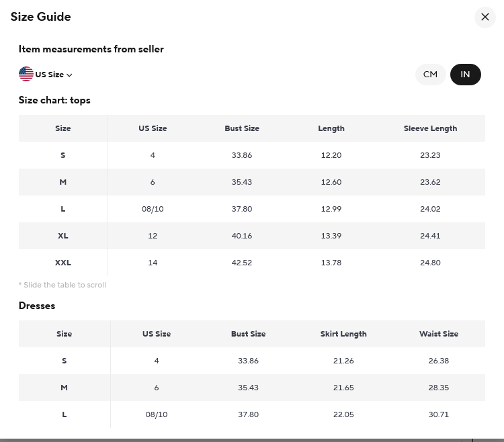The height and width of the screenshot is (442, 504).
Task: Click the Sleeve Length column header
Action: (430, 128)
